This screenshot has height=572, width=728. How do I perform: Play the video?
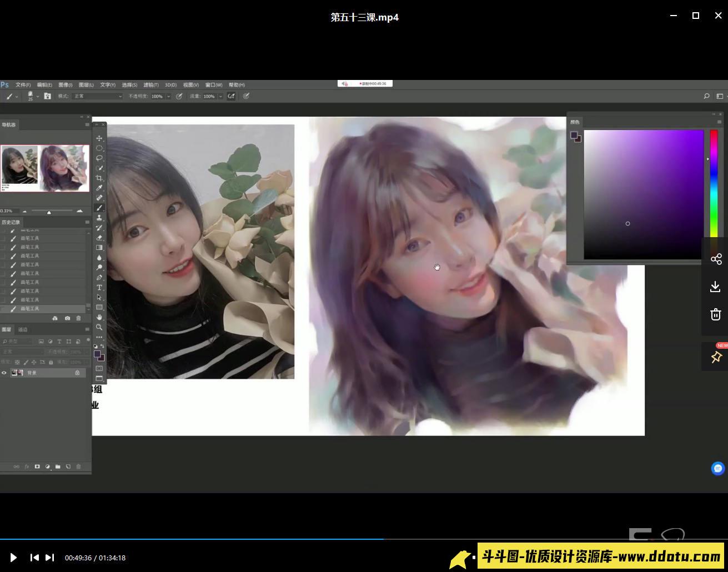[x=13, y=558]
